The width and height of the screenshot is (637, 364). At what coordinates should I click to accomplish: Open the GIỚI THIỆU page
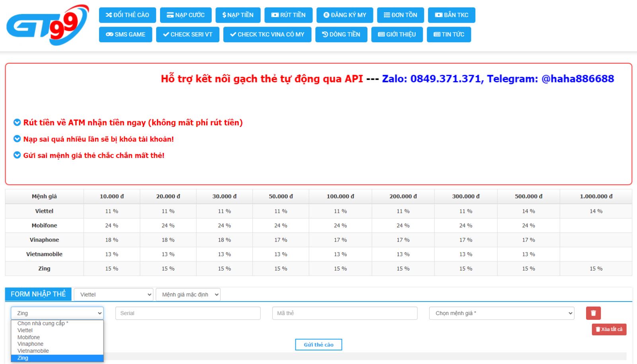pyautogui.click(x=397, y=35)
